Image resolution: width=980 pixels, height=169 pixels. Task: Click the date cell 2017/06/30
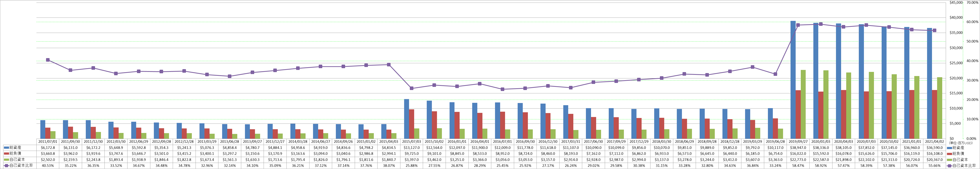pos(593,142)
